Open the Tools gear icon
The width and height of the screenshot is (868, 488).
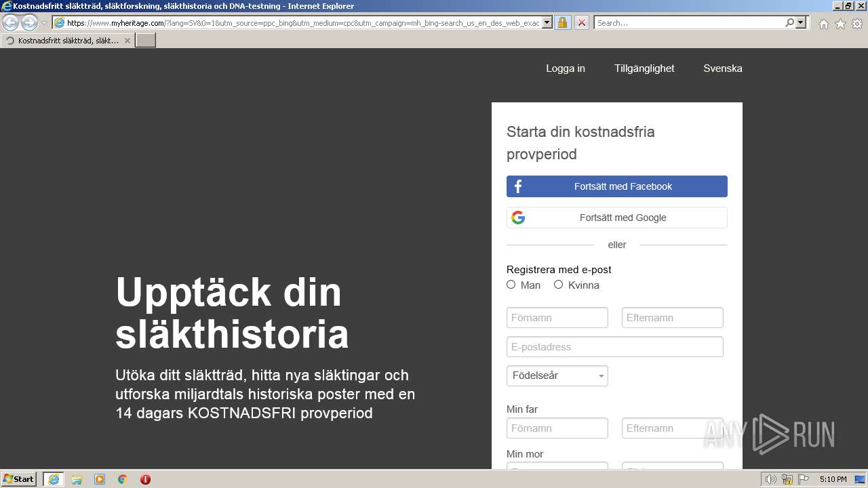pyautogui.click(x=857, y=24)
